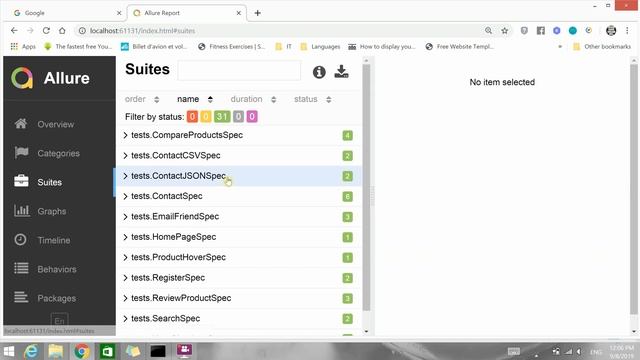Screen dimensions: 640x360
Task: Show info about suites
Action: click(x=319, y=72)
